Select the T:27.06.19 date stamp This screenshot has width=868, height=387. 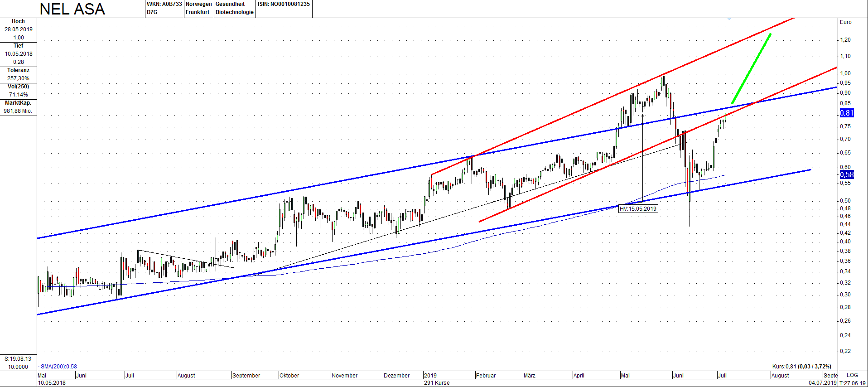coord(853,383)
